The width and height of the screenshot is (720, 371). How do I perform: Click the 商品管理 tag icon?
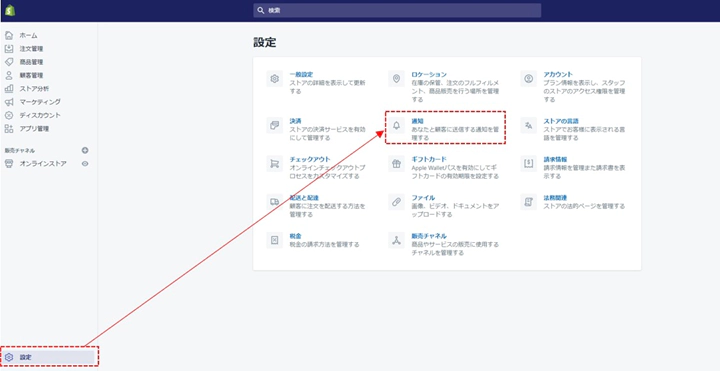(9, 62)
